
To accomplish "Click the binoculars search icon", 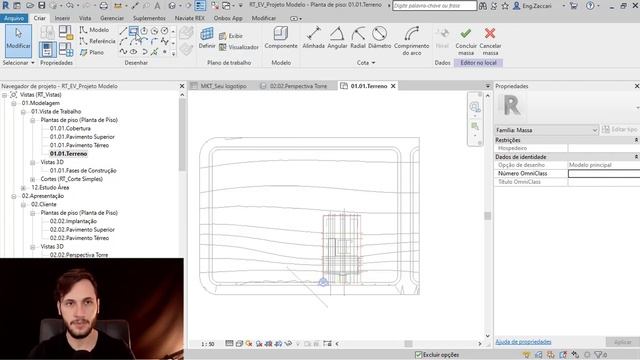I will click(483, 6).
